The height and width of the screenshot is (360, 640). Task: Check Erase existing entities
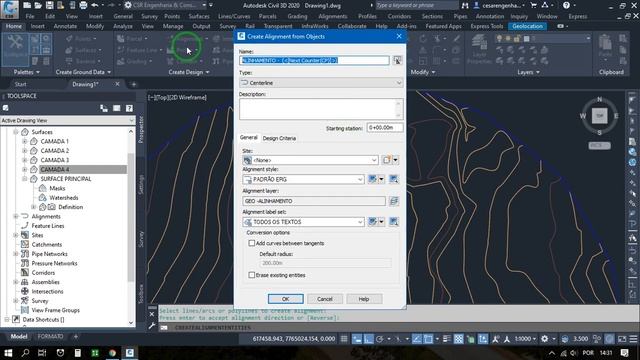252,275
